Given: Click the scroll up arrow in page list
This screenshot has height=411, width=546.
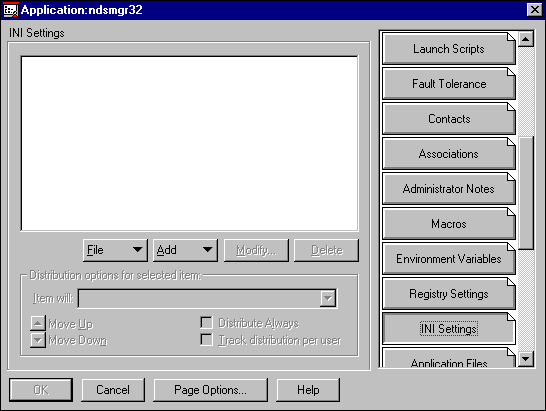Looking at the screenshot, I should click(x=526, y=39).
